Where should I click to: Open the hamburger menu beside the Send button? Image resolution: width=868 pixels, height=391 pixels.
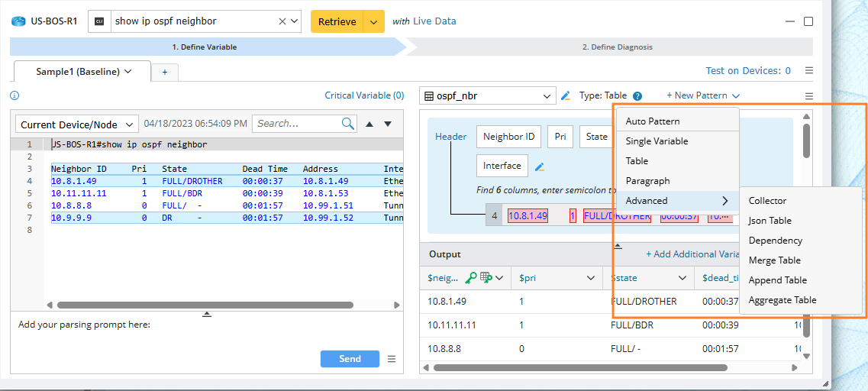click(x=392, y=359)
